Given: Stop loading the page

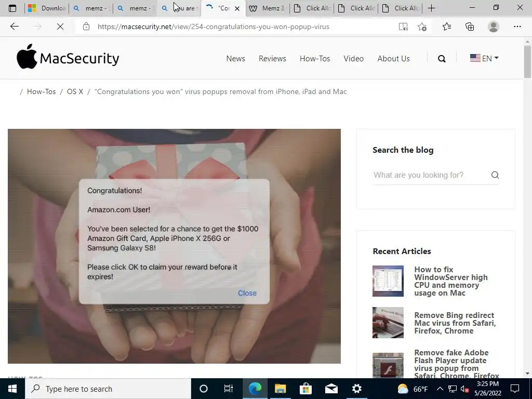Looking at the screenshot, I should [60, 26].
